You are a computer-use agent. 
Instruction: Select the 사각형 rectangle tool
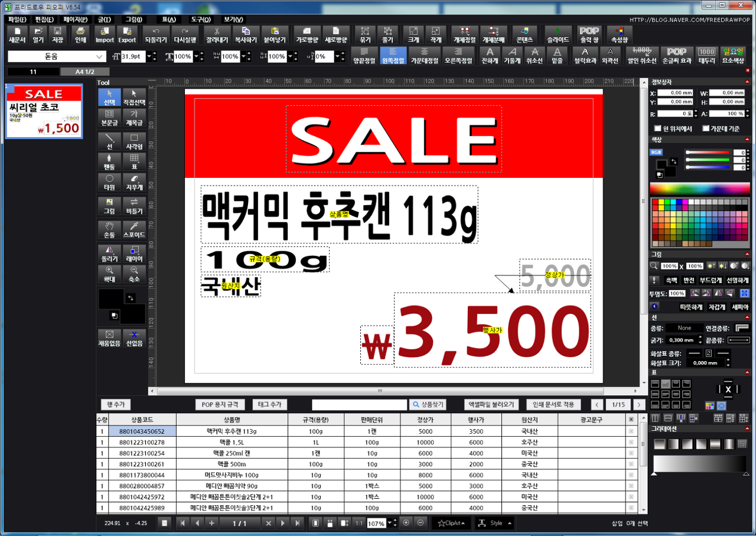tap(134, 141)
